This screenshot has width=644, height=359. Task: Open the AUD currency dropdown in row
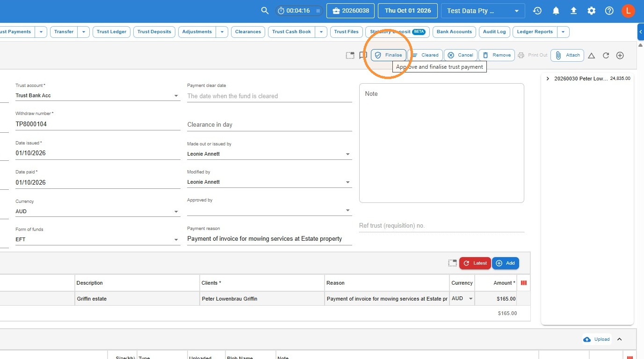(462, 299)
